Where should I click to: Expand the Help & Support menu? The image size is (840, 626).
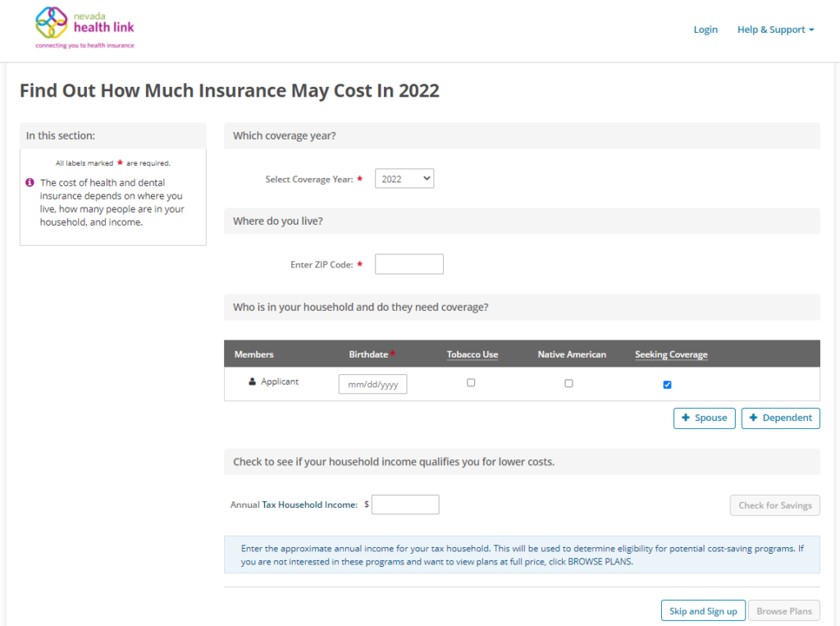[x=775, y=30]
